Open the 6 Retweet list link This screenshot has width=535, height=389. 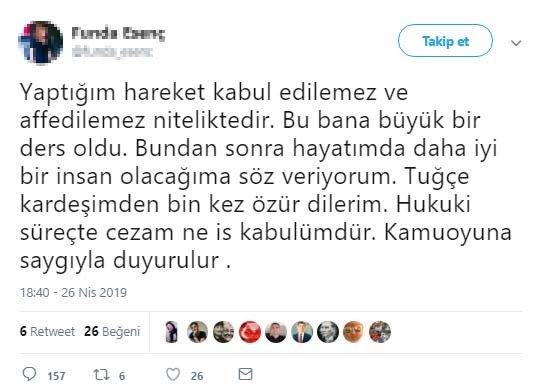coord(47,331)
